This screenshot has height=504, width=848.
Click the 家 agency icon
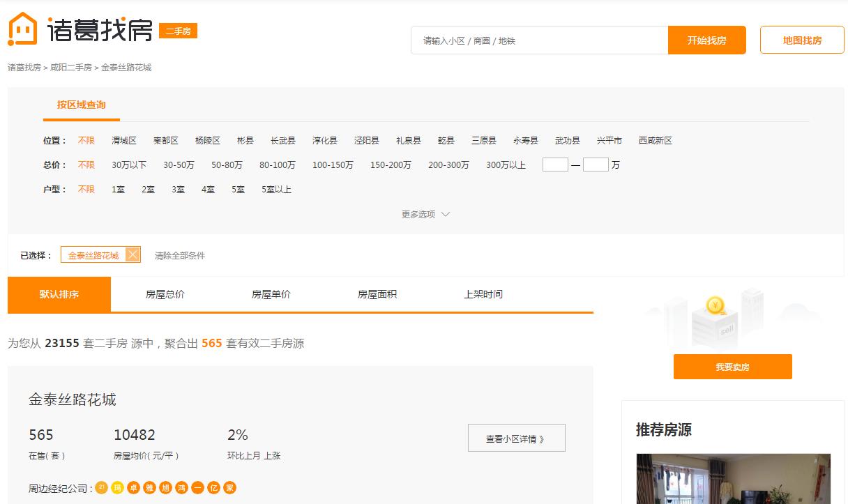(229, 488)
